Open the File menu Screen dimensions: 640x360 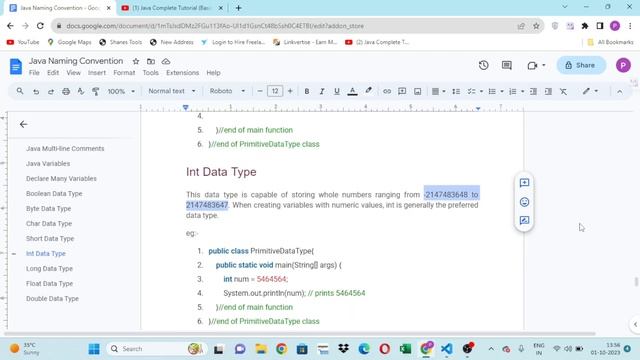pos(34,73)
